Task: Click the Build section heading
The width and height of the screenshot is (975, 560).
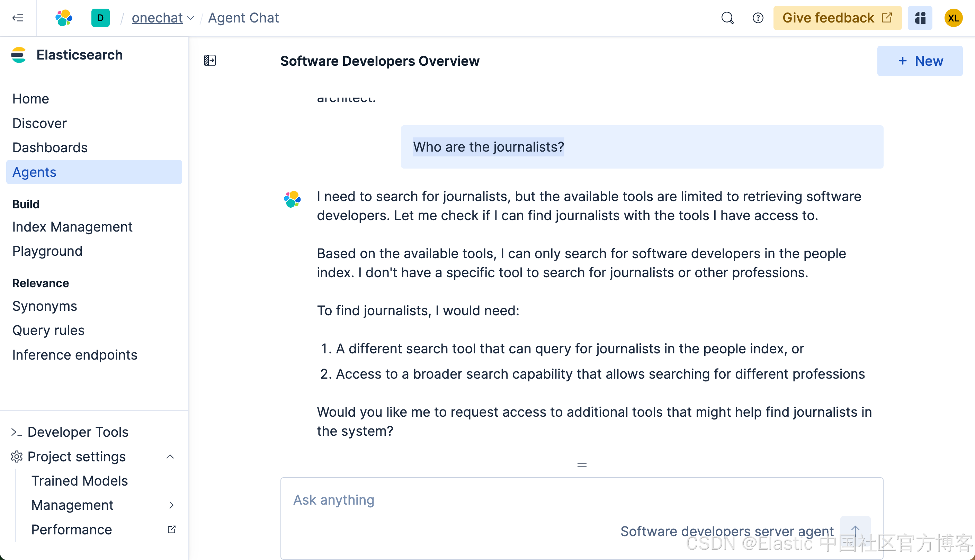Action: 26,204
